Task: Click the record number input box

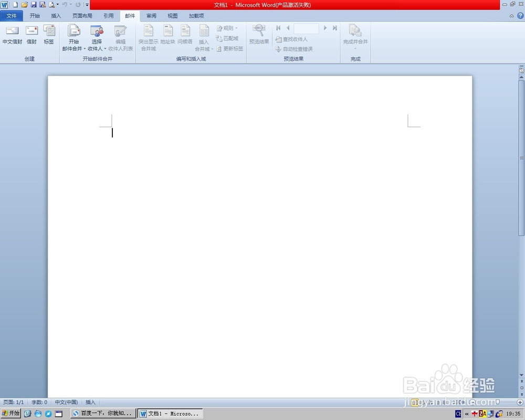Action: coord(306,28)
